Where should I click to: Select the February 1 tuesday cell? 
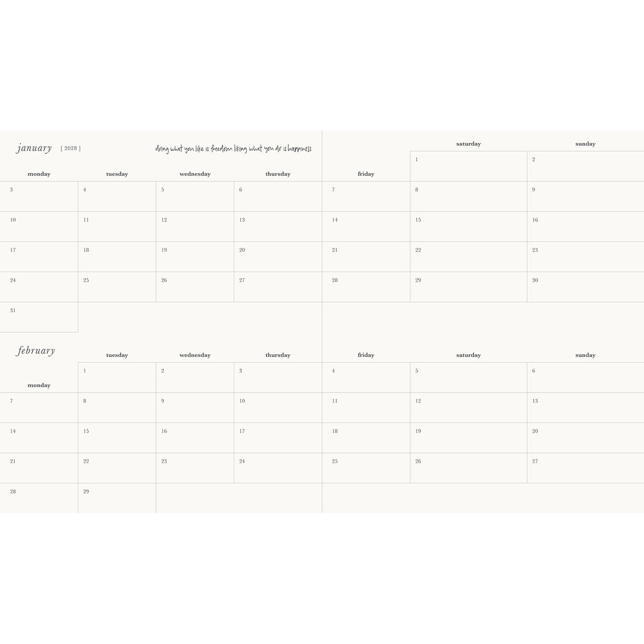(x=117, y=377)
